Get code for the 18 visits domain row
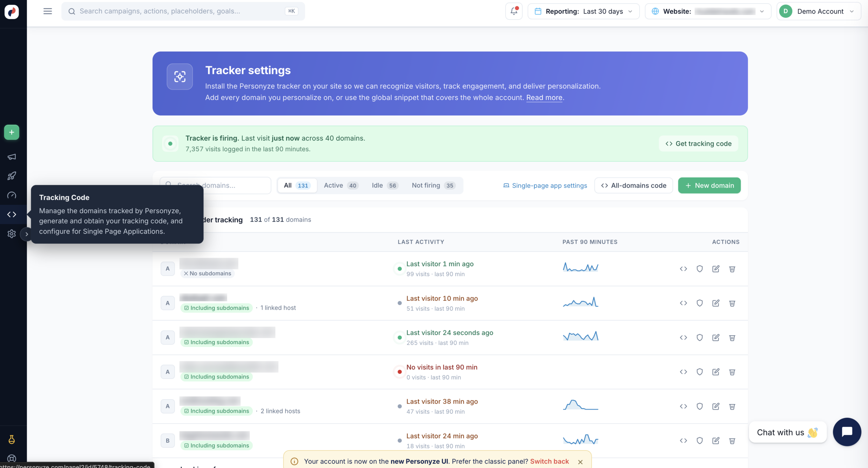Image resolution: width=868 pixels, height=468 pixels. point(683,441)
